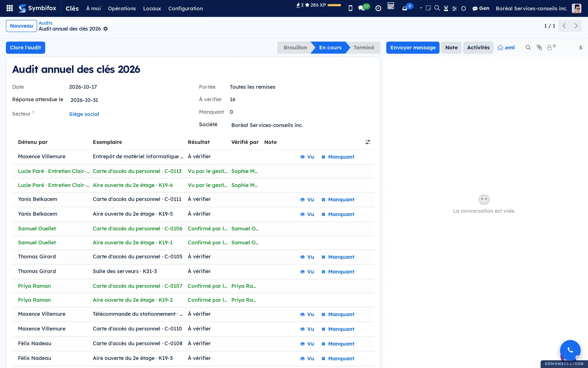This screenshot has width=588, height=368.
Task: Open conversations with the 10 badge
Action: tap(363, 7)
